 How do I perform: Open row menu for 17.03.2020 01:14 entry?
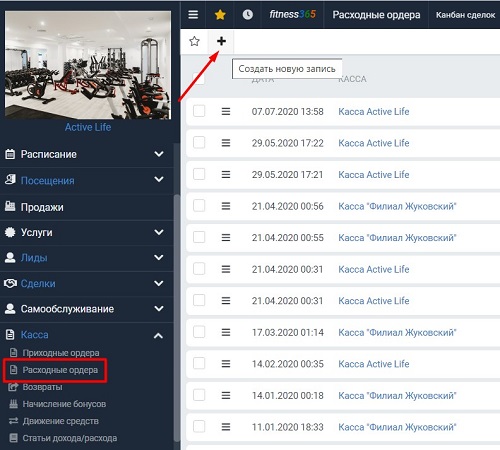point(226,332)
